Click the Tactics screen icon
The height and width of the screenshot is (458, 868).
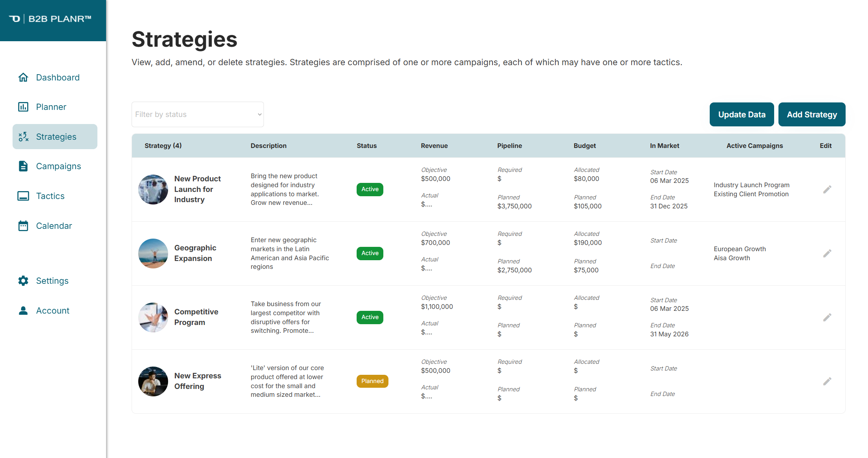coord(23,196)
